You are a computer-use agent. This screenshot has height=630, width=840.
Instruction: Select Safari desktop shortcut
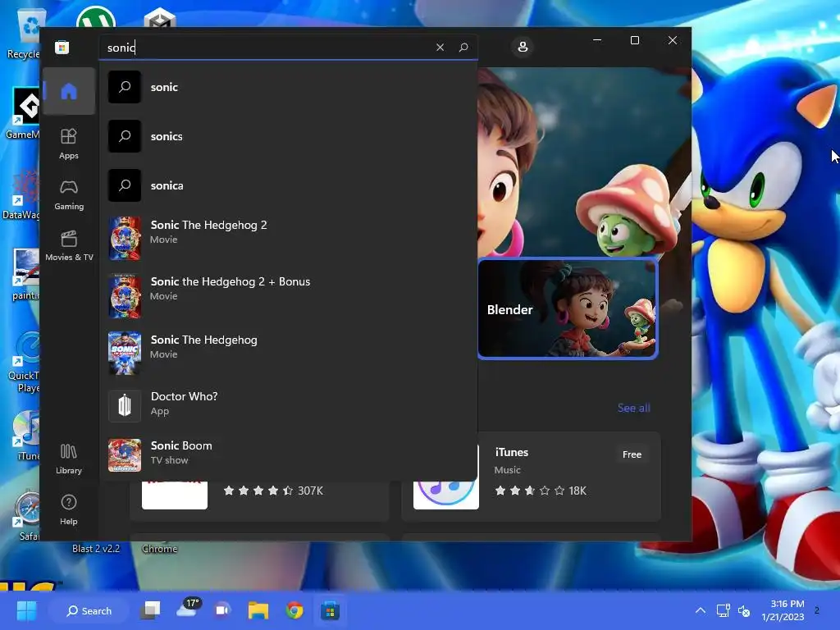pyautogui.click(x=25, y=517)
